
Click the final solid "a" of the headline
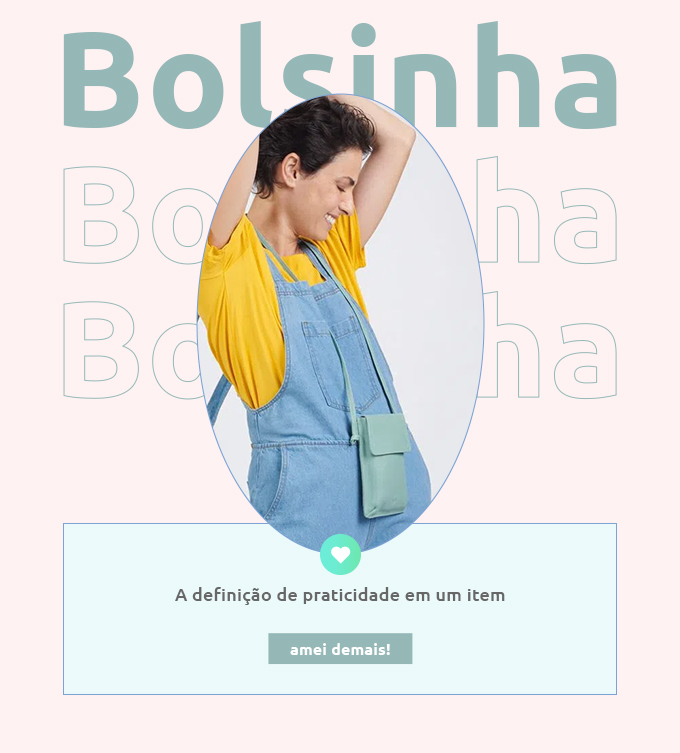click(585, 91)
